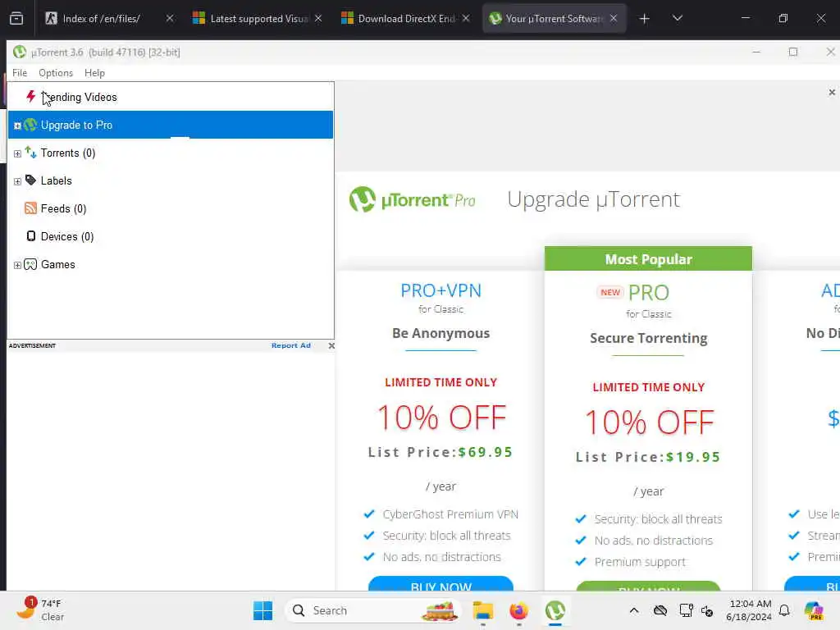Expand the Upgrade to Pro tree node
This screenshot has width=840, height=630.
(x=17, y=126)
